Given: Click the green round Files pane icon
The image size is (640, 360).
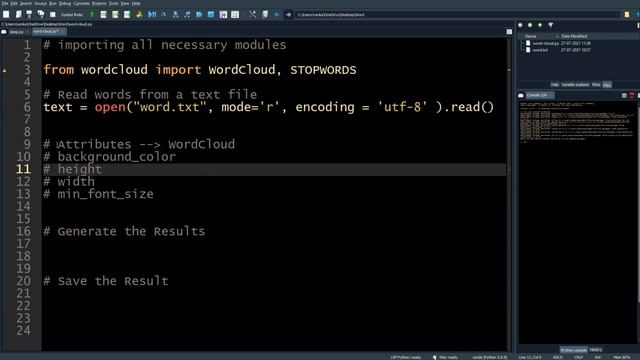Looking at the screenshot, I should (540, 25).
